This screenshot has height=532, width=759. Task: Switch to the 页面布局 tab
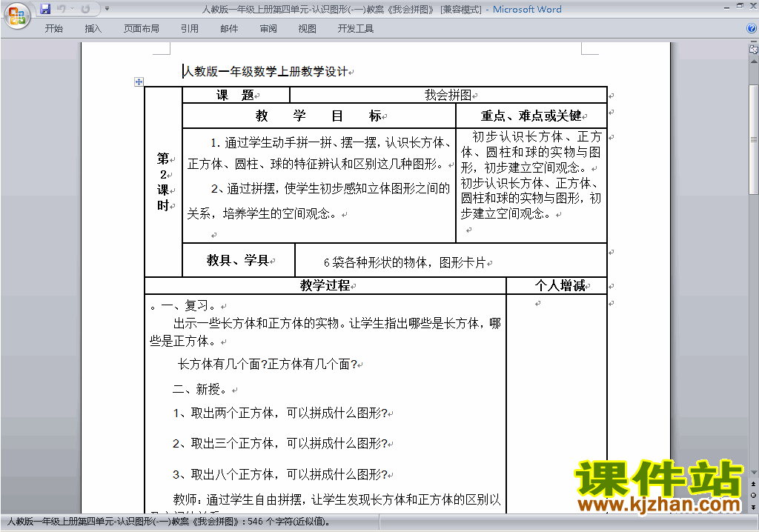[x=142, y=29]
